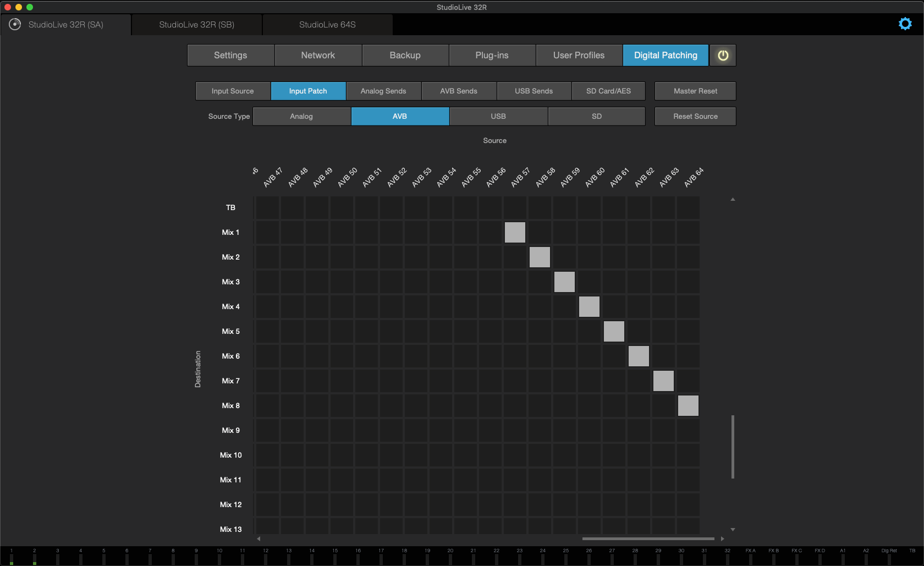
Task: Click the matrix scroll left arrow
Action: pyautogui.click(x=258, y=538)
